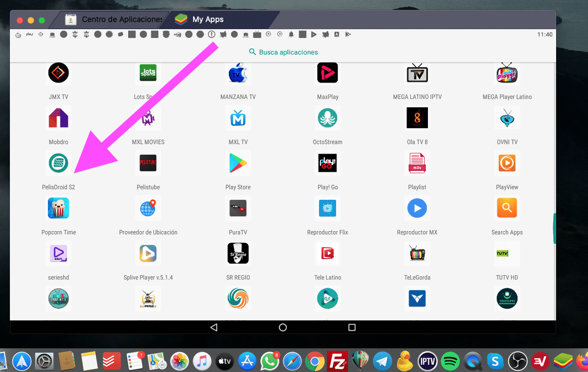Screen dimensions: 588x372
Task: Select the My Apps tab
Action: 208,19
